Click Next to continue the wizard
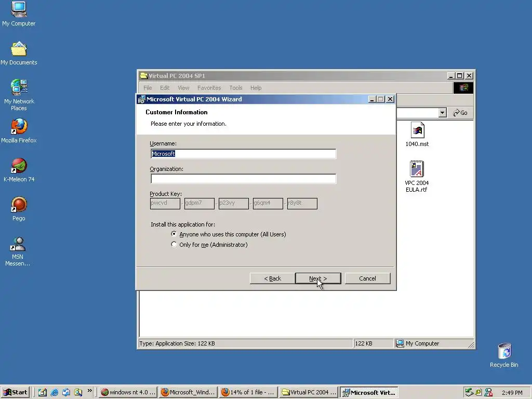 click(318, 278)
